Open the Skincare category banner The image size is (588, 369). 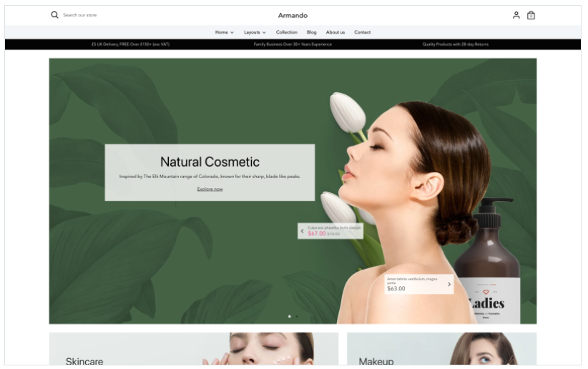point(193,349)
